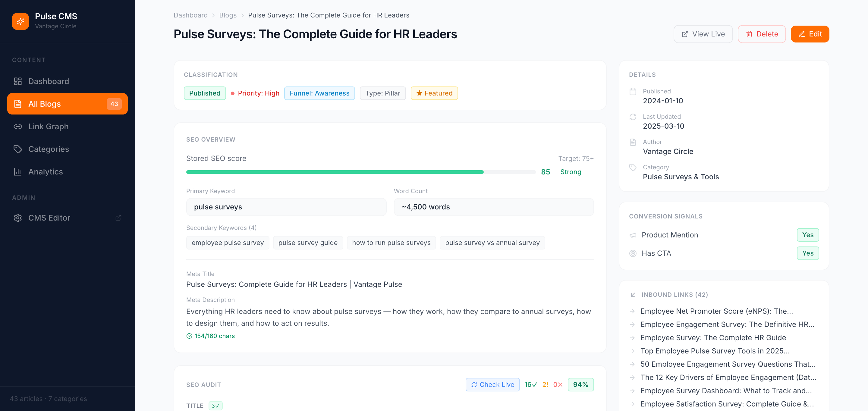Image resolution: width=868 pixels, height=411 pixels.
Task: Click the Edit button
Action: (x=810, y=34)
